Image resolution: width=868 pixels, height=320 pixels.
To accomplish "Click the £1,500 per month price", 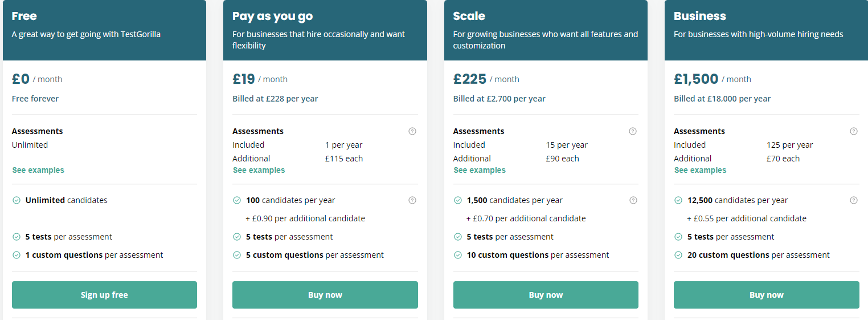I will [x=695, y=79].
